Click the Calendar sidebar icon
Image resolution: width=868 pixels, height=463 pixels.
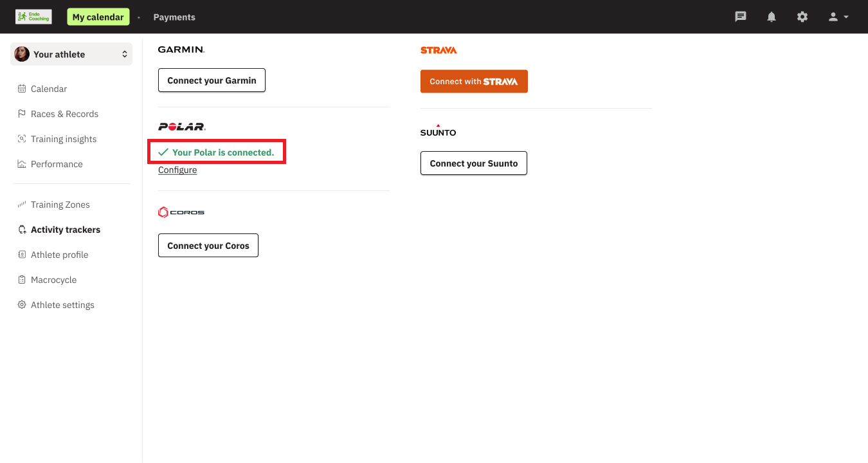[22, 89]
